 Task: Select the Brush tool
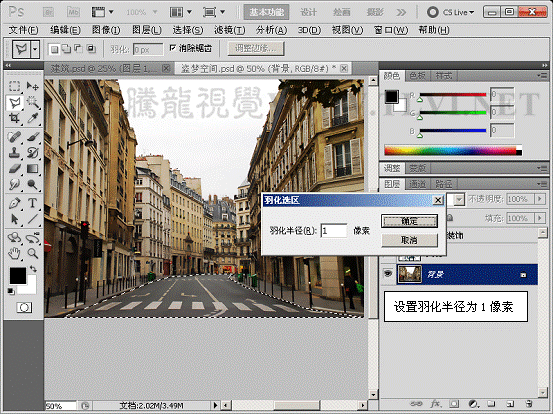(32, 137)
